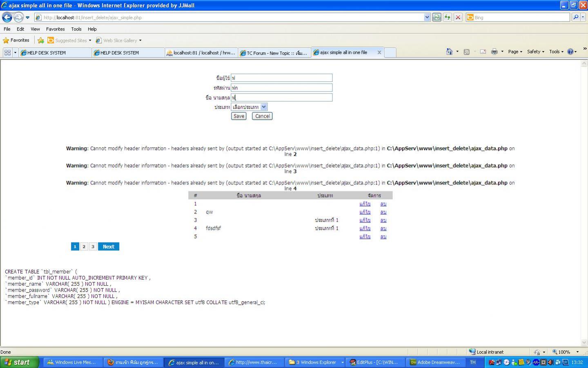Click the Favorites star button
This screenshot has height=368, width=588.
[16, 40]
